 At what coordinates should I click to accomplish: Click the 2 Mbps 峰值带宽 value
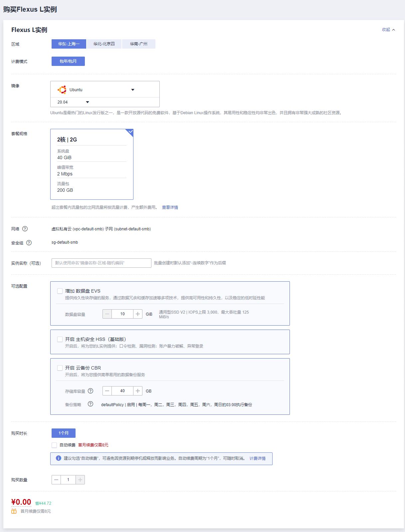coord(65,174)
